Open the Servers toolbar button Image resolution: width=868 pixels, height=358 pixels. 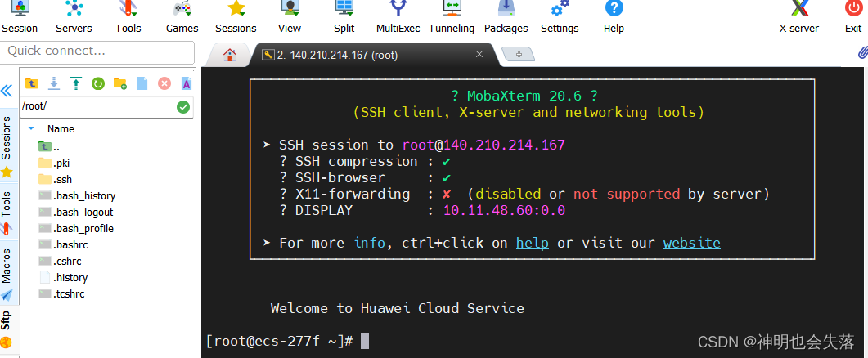coord(74,18)
